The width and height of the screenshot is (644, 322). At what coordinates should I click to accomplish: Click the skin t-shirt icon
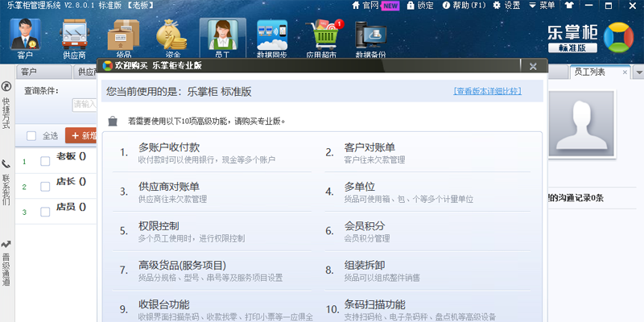click(569, 6)
